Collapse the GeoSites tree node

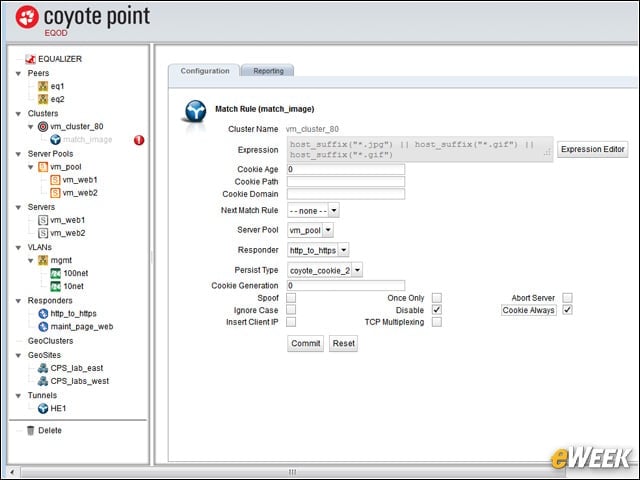click(x=18, y=356)
